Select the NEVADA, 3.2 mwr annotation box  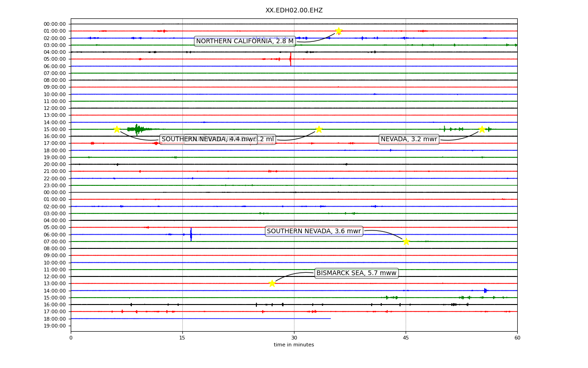click(x=409, y=139)
